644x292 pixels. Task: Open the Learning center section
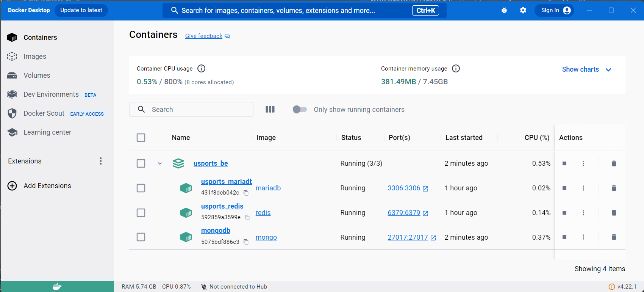[x=57, y=132]
